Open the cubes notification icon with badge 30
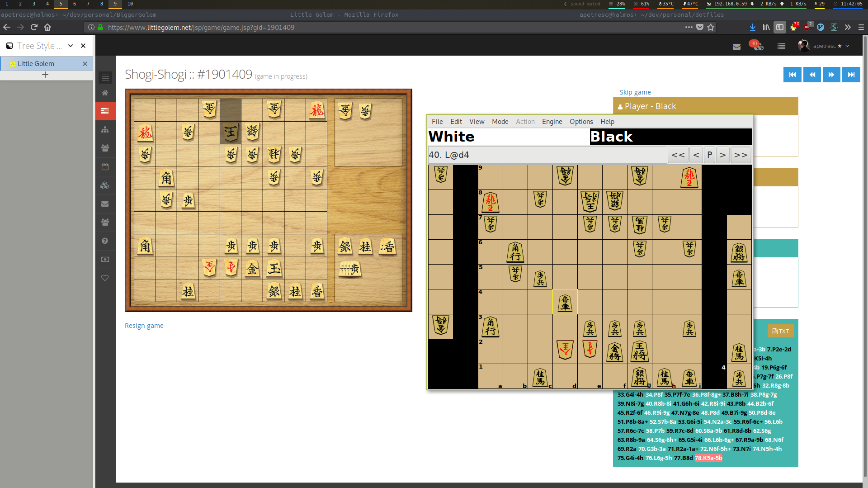This screenshot has width=868, height=488. tap(757, 45)
